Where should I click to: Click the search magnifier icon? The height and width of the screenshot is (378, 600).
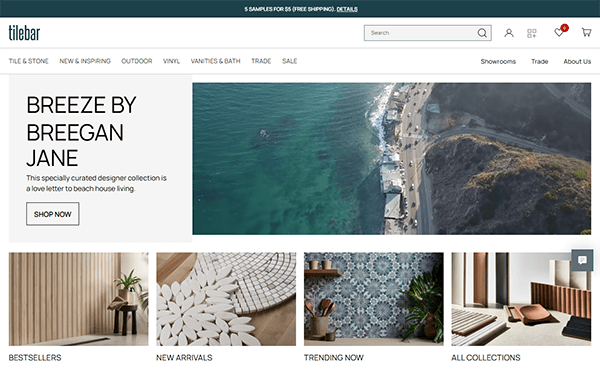[482, 33]
